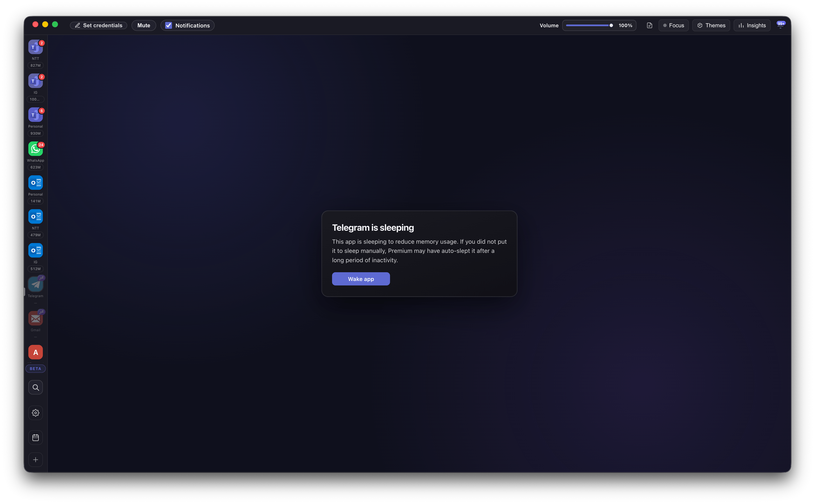Screen dimensions: 815x504
Task: Click the 930M memory badge under Personal Teams
Action: [x=35, y=133]
